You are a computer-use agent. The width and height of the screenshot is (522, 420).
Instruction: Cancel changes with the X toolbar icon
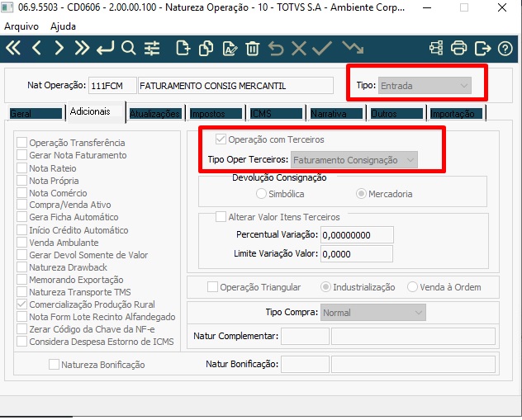(299, 48)
